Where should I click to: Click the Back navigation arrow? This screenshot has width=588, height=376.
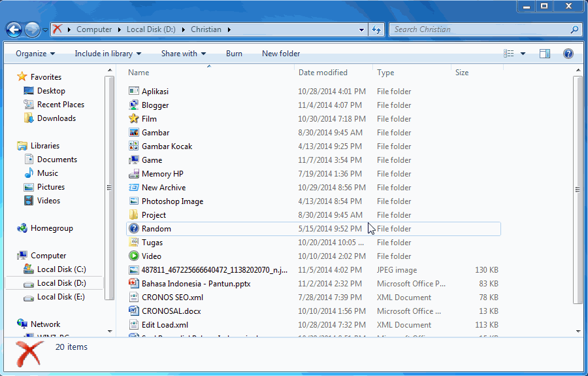pos(14,29)
